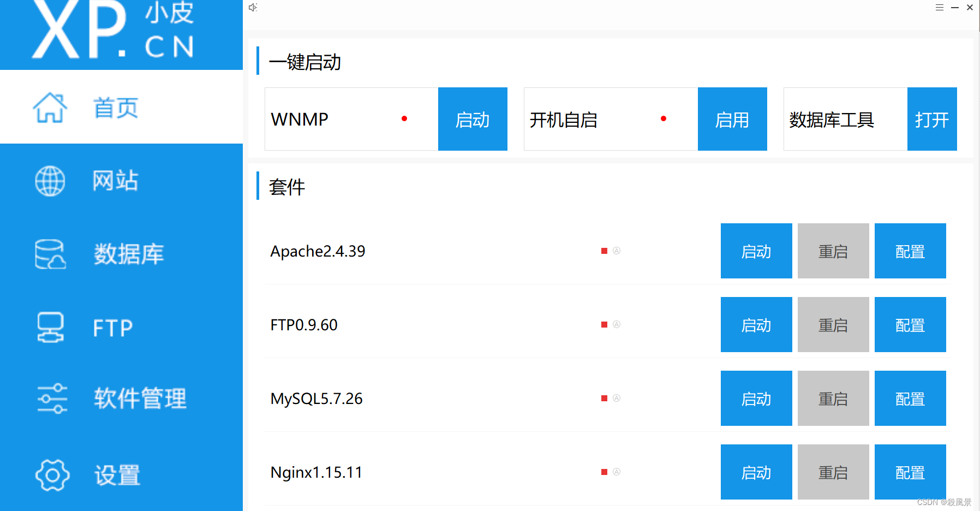Open MySQL5.7.26 配置 settings
Image resolution: width=980 pixels, height=511 pixels.
tap(910, 399)
